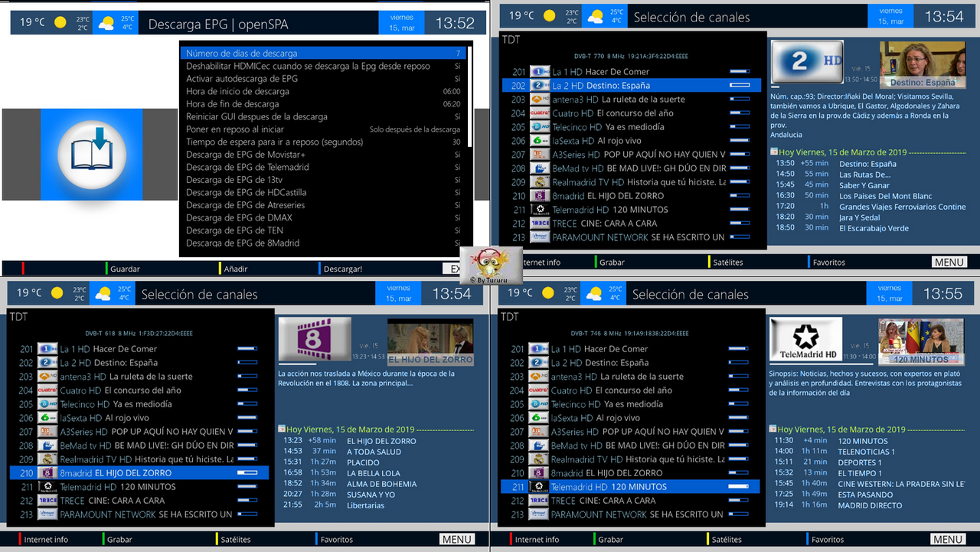980x552 pixels.
Task: Click BeMad tv HD logo in screen with 8madrid highlighted
Action: (48, 446)
